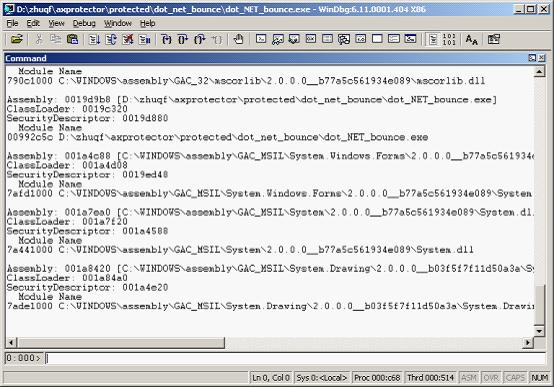Open the Memory window toolbar icon

click(327, 39)
